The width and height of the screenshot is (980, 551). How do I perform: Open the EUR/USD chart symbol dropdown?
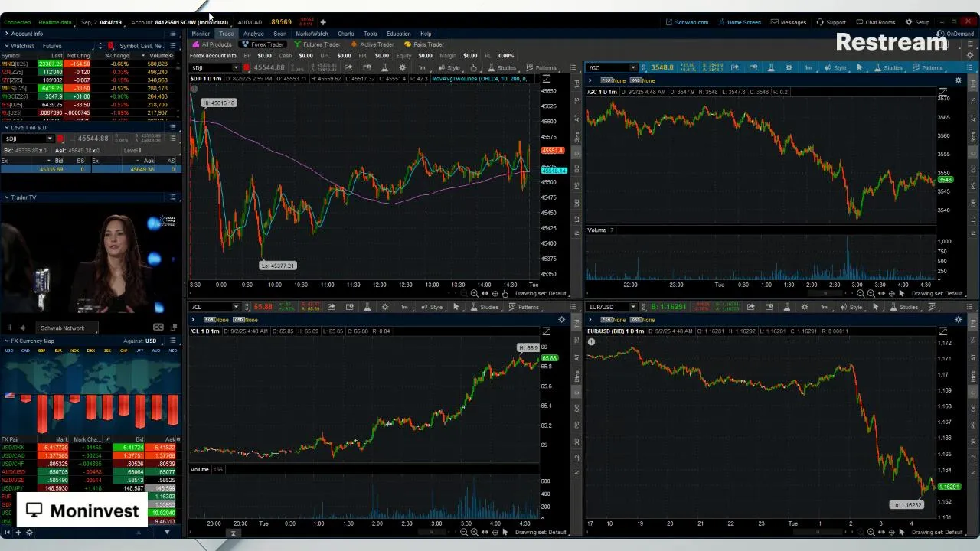pyautogui.click(x=632, y=307)
